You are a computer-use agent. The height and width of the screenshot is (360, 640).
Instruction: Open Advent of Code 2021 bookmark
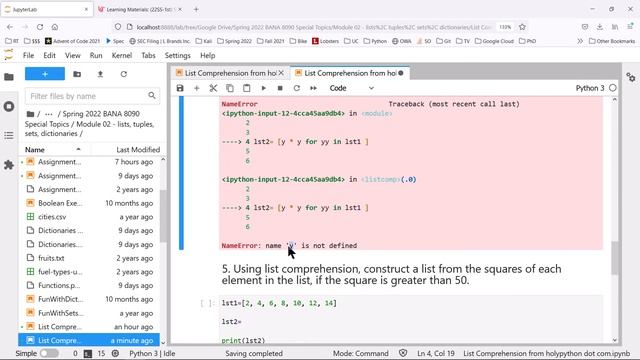click(x=73, y=41)
